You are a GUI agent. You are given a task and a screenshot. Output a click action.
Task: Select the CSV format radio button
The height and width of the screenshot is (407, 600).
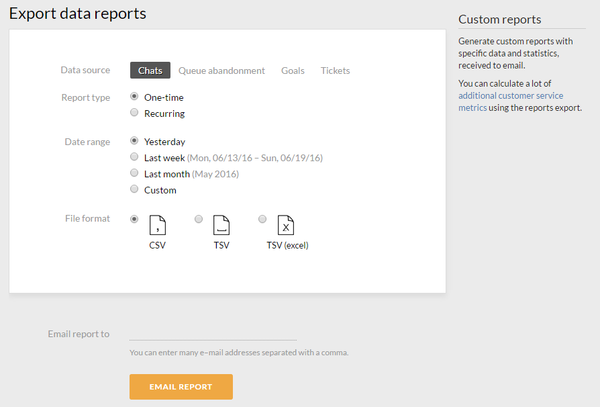[x=135, y=219]
